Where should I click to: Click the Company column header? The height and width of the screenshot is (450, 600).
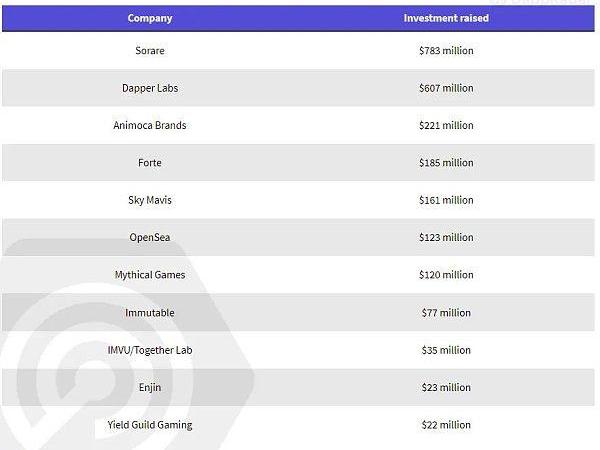[x=150, y=18]
